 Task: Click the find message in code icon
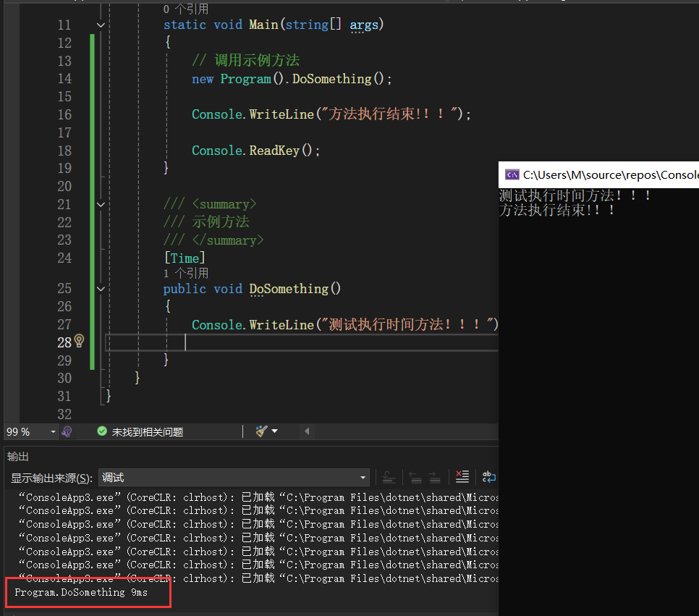click(389, 477)
